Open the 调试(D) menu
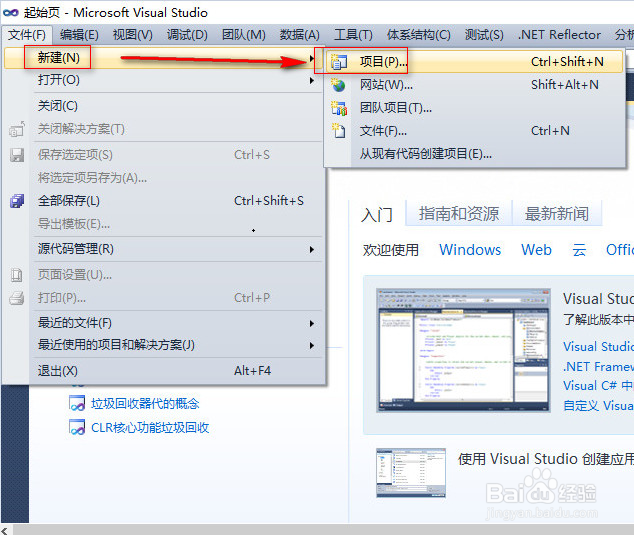The width and height of the screenshot is (634, 535). (187, 35)
